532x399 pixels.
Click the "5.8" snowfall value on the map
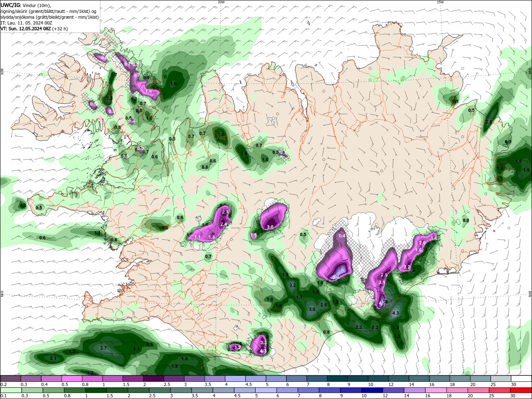coord(336,277)
